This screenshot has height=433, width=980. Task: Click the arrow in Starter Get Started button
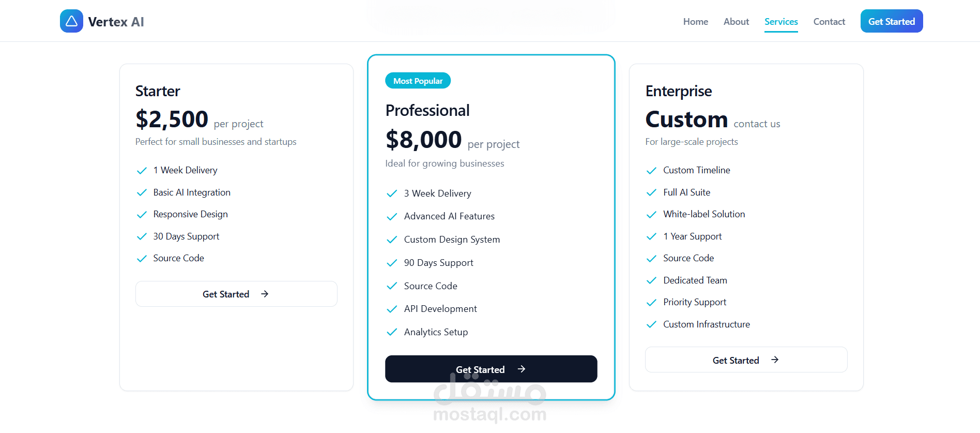pos(265,294)
